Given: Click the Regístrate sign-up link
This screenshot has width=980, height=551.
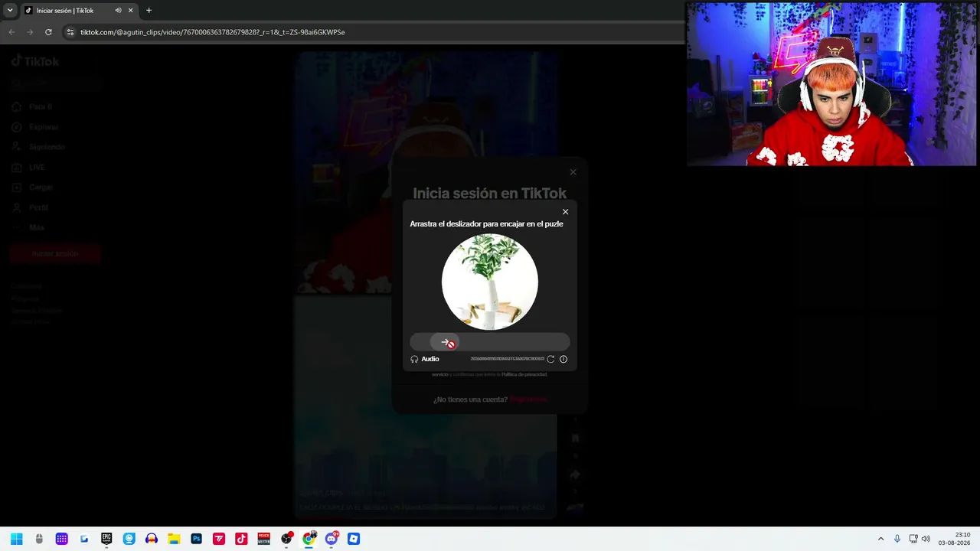Looking at the screenshot, I should 529,399.
